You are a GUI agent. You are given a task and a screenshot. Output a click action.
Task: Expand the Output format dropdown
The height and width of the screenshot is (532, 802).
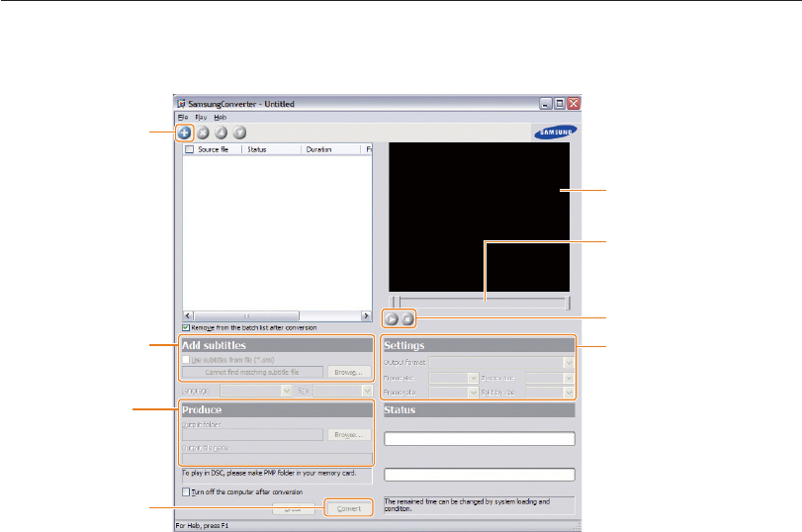click(569, 363)
